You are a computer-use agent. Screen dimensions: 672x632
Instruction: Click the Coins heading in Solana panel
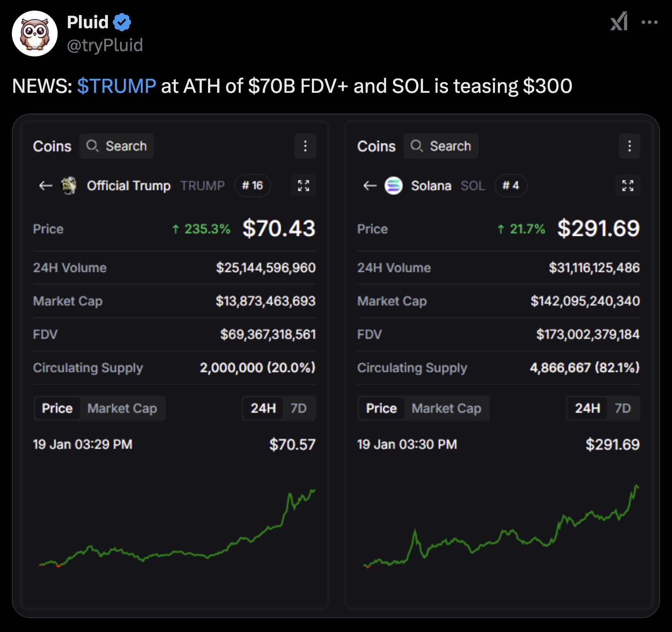pyautogui.click(x=376, y=146)
